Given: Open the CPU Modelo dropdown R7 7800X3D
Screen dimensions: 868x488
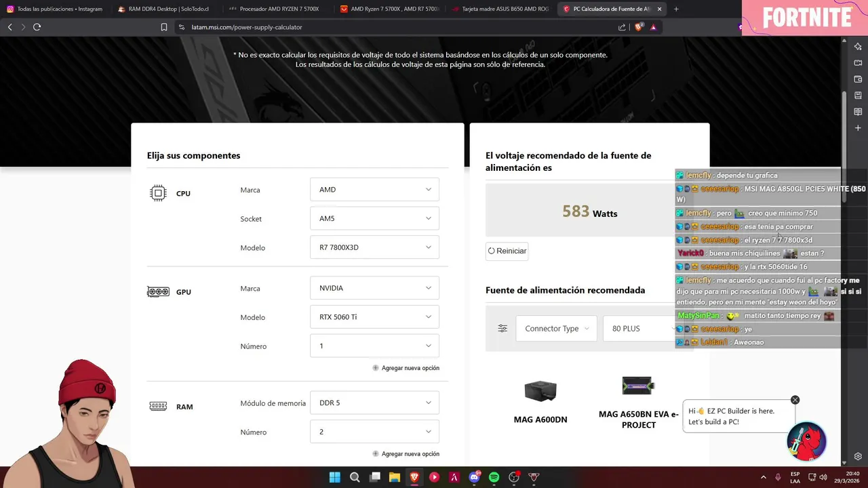Looking at the screenshot, I should (x=374, y=247).
